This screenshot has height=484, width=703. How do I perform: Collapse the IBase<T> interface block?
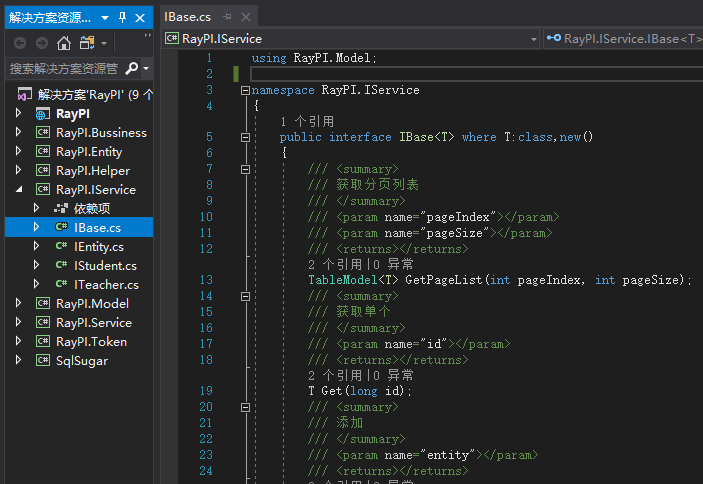coord(245,138)
